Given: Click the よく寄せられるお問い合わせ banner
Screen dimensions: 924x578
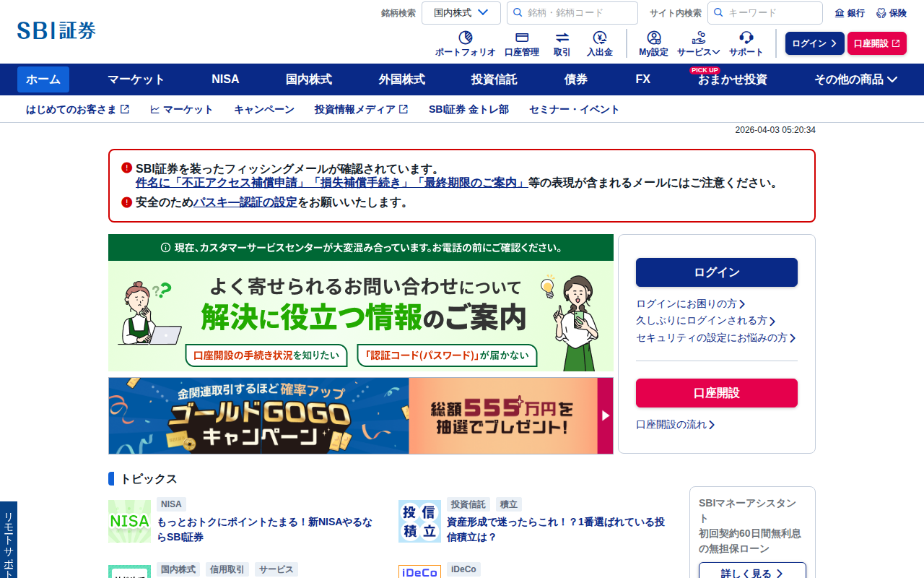Looking at the screenshot, I should click(x=361, y=303).
